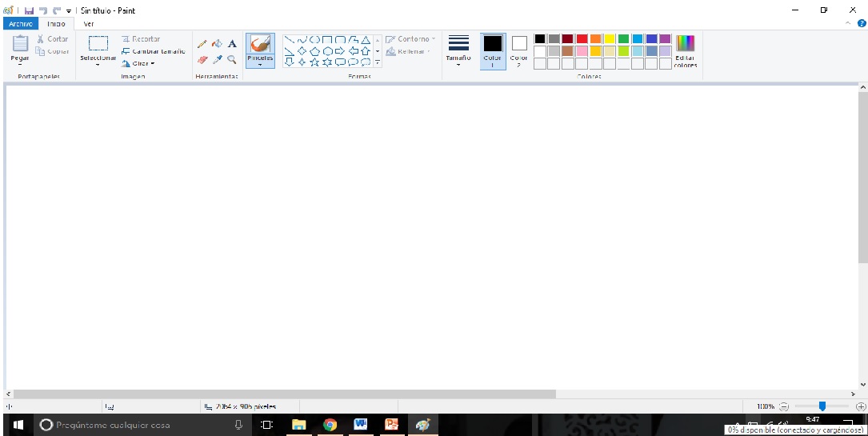Select the Pencil tool

point(202,44)
